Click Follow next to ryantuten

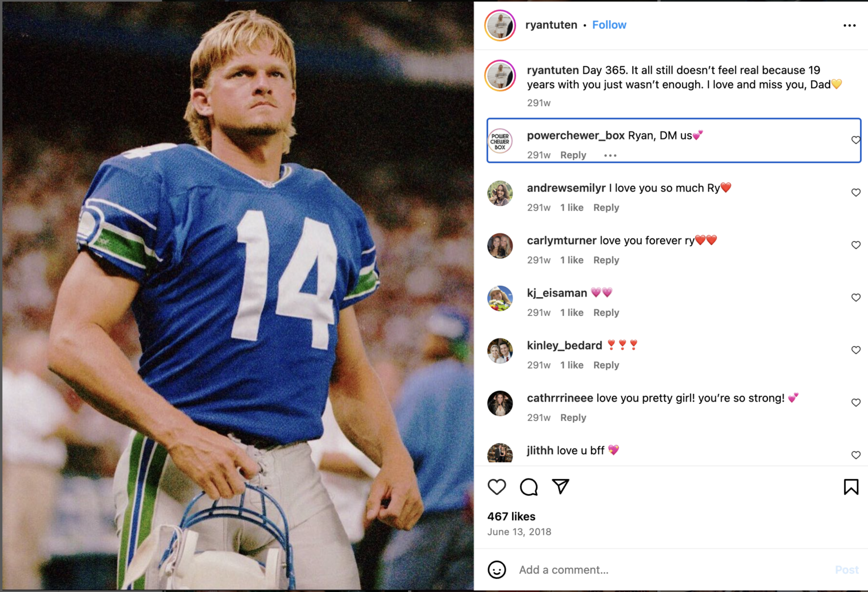click(609, 25)
